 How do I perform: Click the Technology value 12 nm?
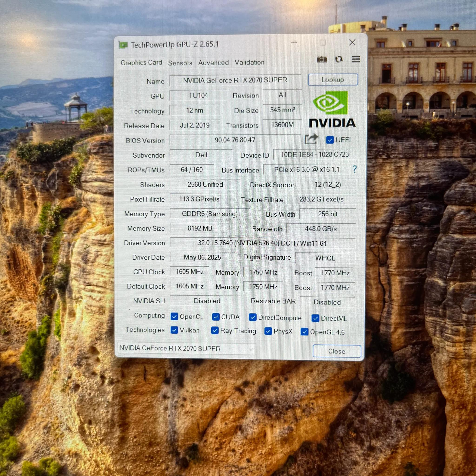coord(195,110)
